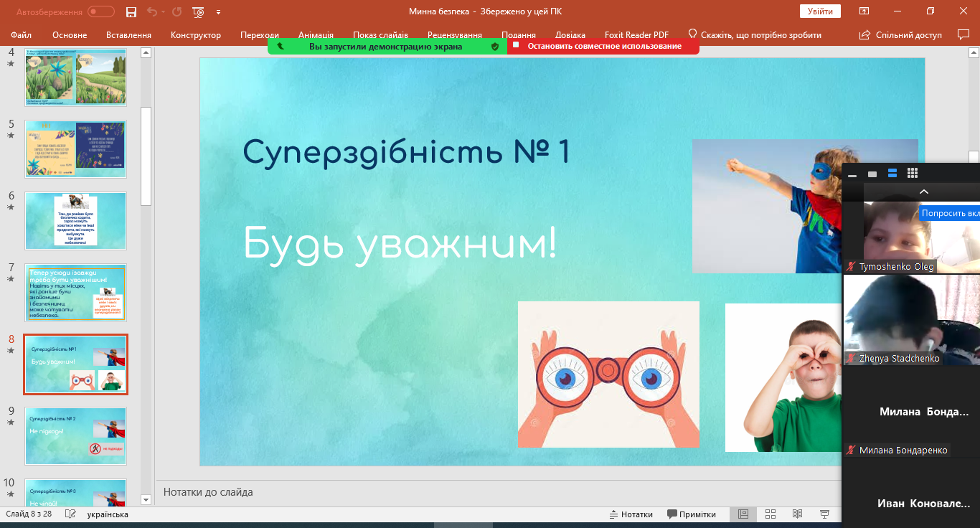Open the Анімація tab

(316, 34)
